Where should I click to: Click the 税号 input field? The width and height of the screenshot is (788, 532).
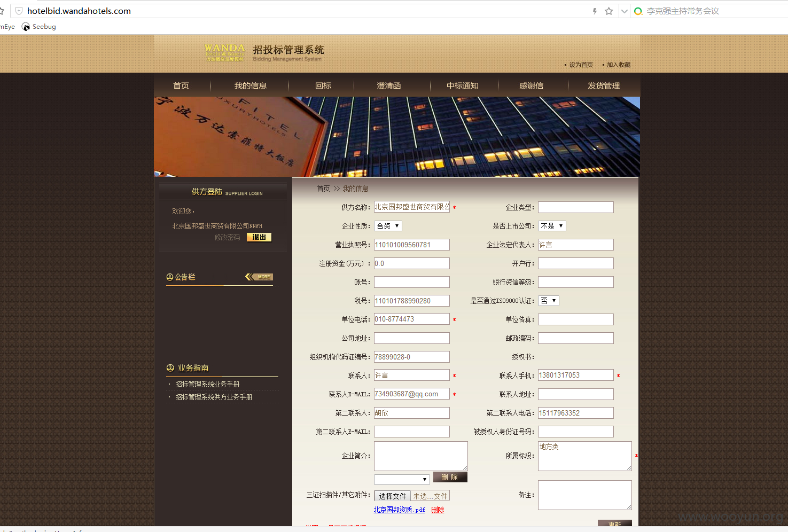[x=412, y=301]
